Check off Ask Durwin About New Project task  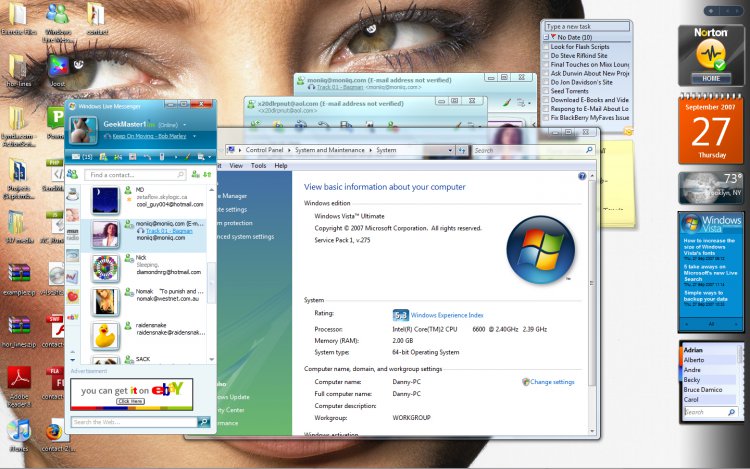546,73
